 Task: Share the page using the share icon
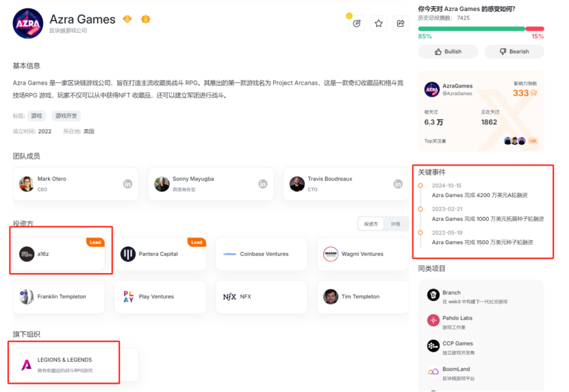(x=401, y=23)
